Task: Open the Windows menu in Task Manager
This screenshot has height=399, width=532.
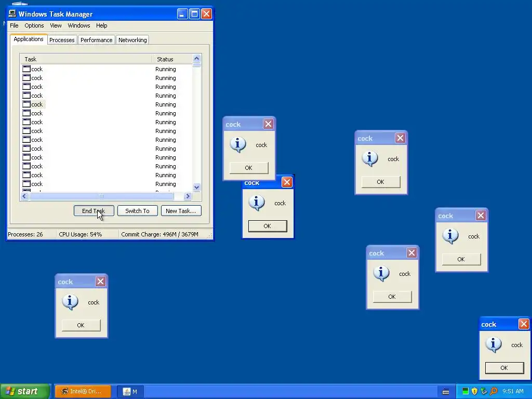Action: (x=79, y=25)
